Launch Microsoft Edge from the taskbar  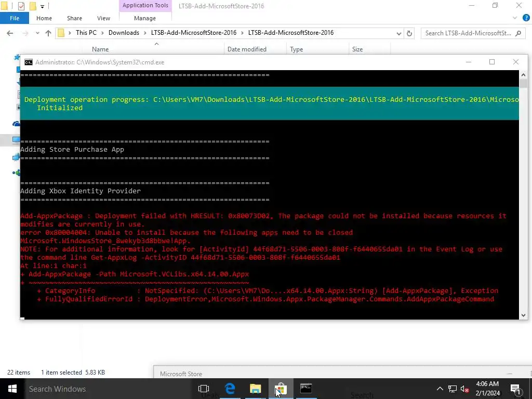230,389
